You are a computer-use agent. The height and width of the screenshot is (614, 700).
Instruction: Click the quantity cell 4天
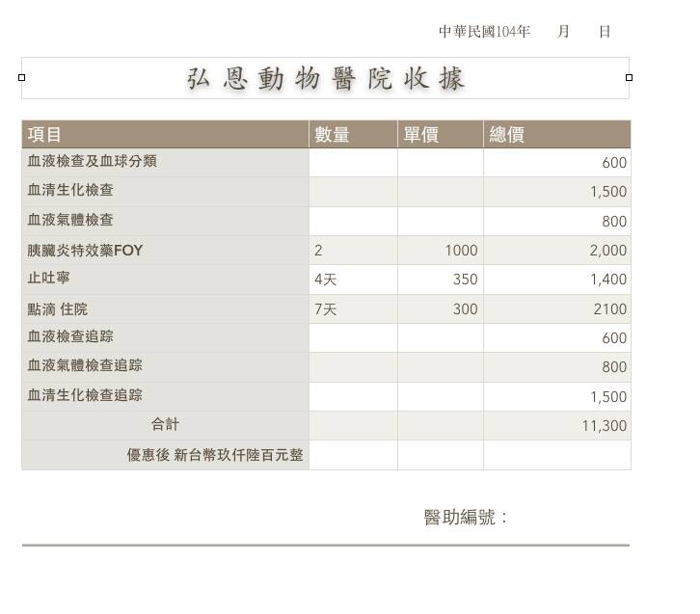point(353,280)
